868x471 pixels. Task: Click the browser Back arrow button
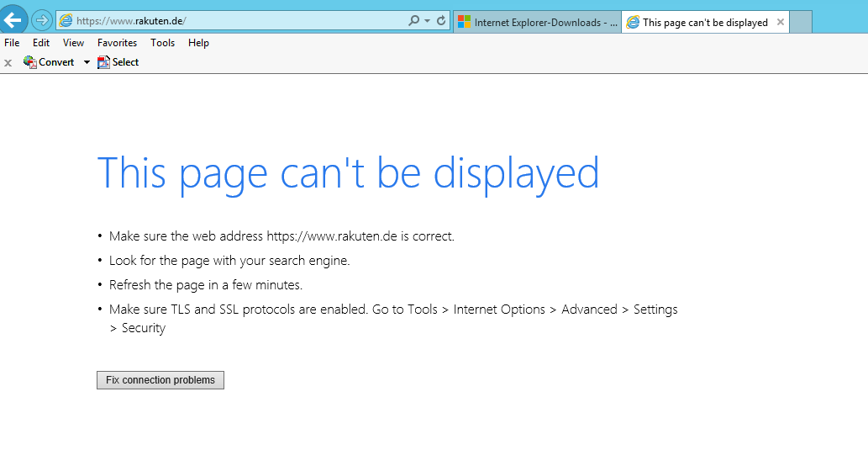tap(12, 20)
